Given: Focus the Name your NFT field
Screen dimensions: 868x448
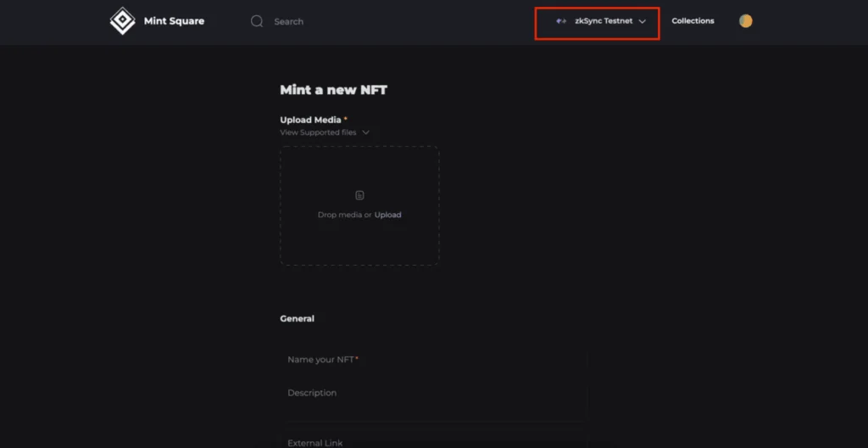Looking at the screenshot, I should pyautogui.click(x=434, y=360).
